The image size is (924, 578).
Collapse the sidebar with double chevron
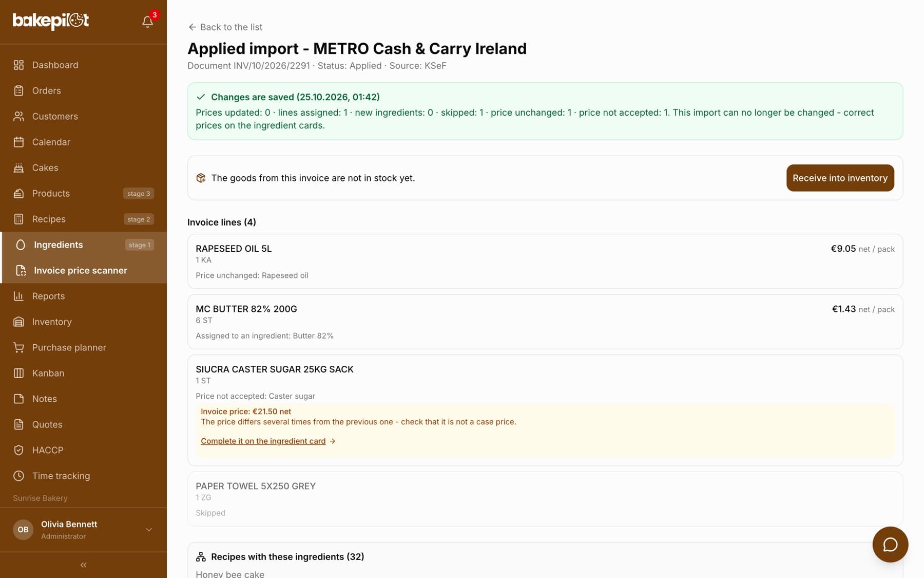click(83, 565)
